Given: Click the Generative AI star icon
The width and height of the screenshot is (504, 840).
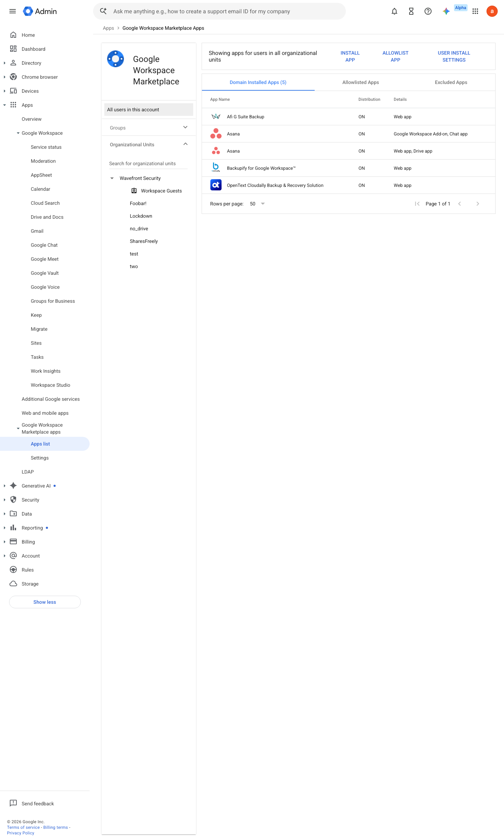Looking at the screenshot, I should (x=13, y=486).
